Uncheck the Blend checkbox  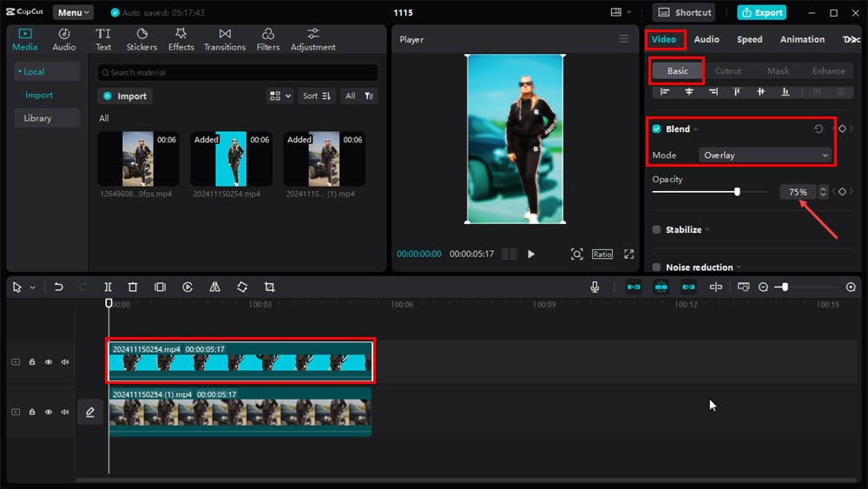(656, 129)
